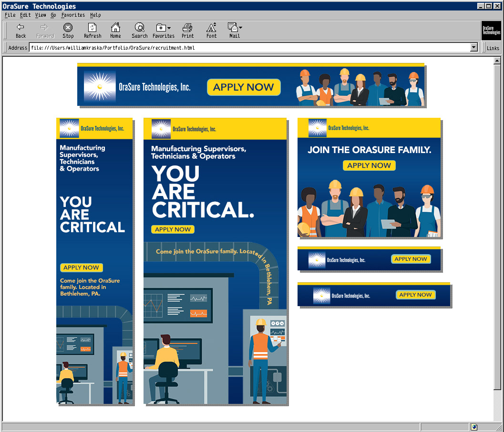Open Search with magnifier icon

point(140,27)
